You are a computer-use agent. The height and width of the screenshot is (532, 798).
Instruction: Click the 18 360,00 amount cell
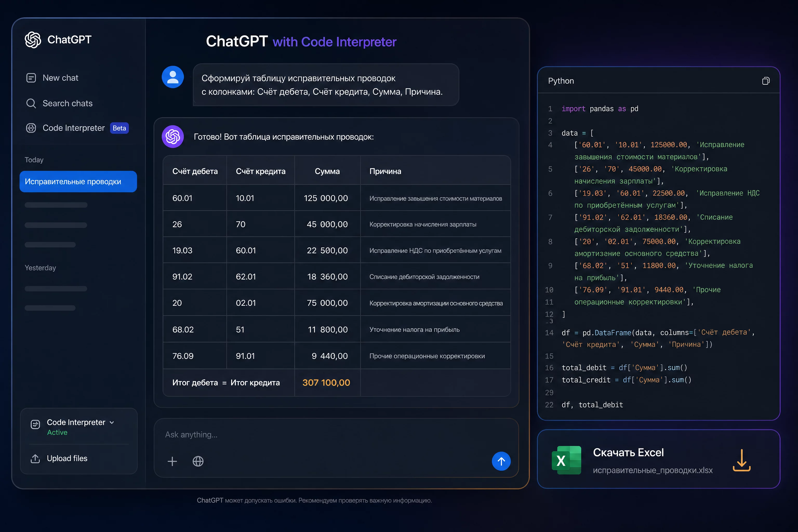click(327, 276)
